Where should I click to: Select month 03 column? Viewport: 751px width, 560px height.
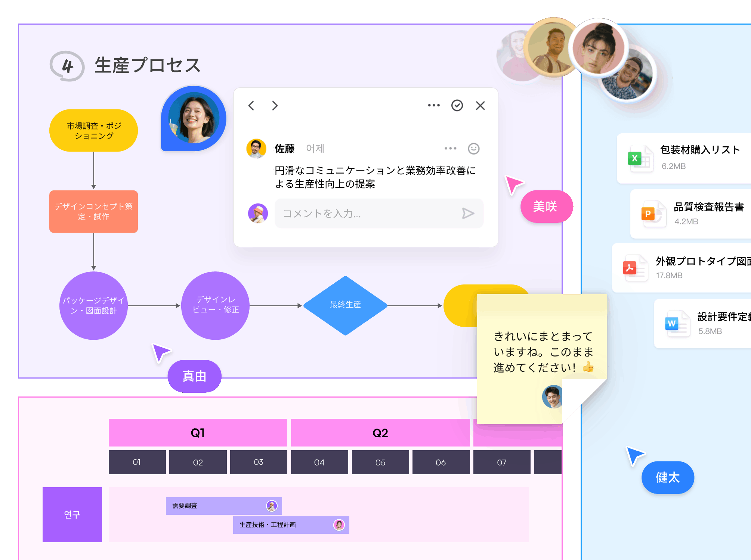click(259, 462)
